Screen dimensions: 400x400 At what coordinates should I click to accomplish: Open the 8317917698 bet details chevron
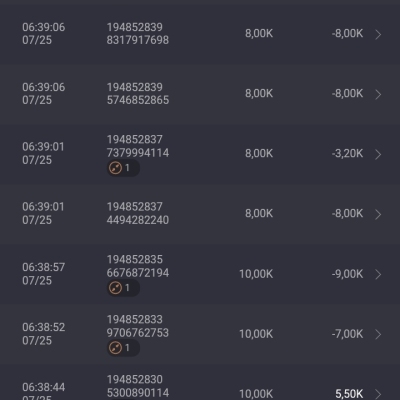coord(378,34)
